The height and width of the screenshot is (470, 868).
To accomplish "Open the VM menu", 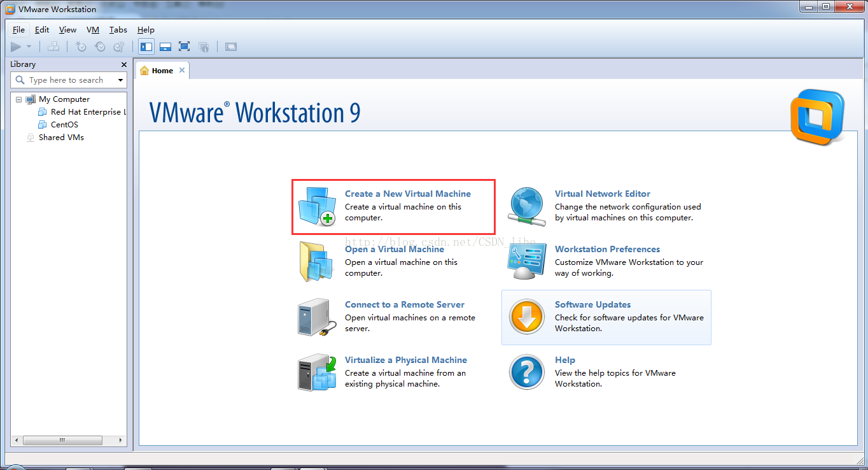I will coord(93,30).
